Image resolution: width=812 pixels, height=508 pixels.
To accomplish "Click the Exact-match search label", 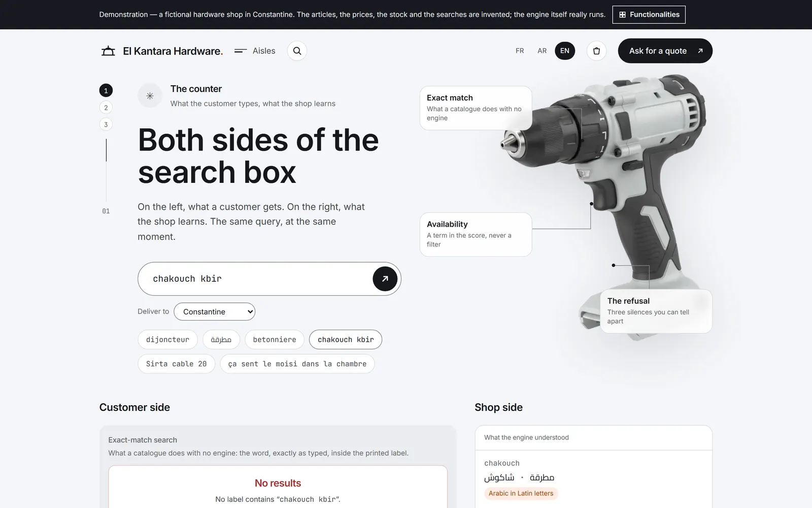I will 143,440.
